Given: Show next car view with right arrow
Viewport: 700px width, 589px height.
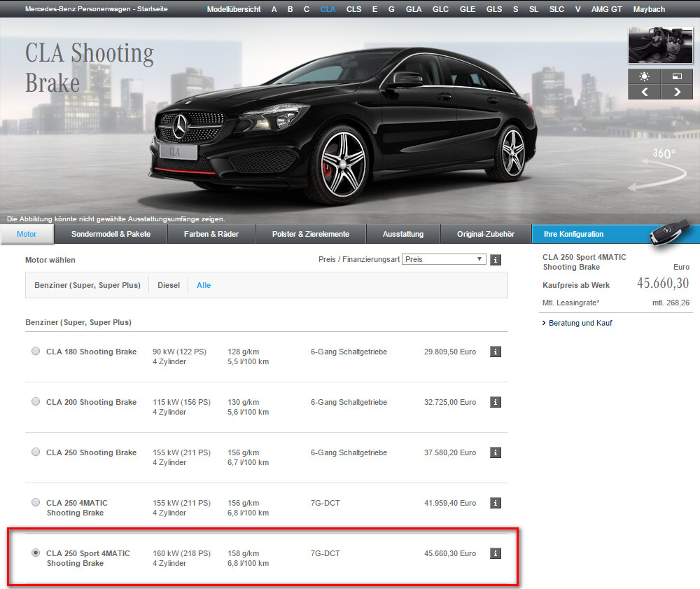Looking at the screenshot, I should (x=677, y=92).
